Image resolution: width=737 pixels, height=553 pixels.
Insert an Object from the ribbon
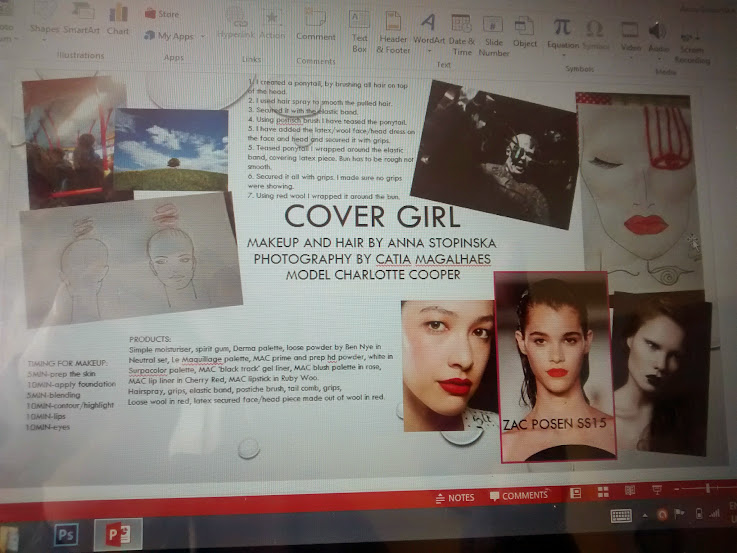[525, 28]
